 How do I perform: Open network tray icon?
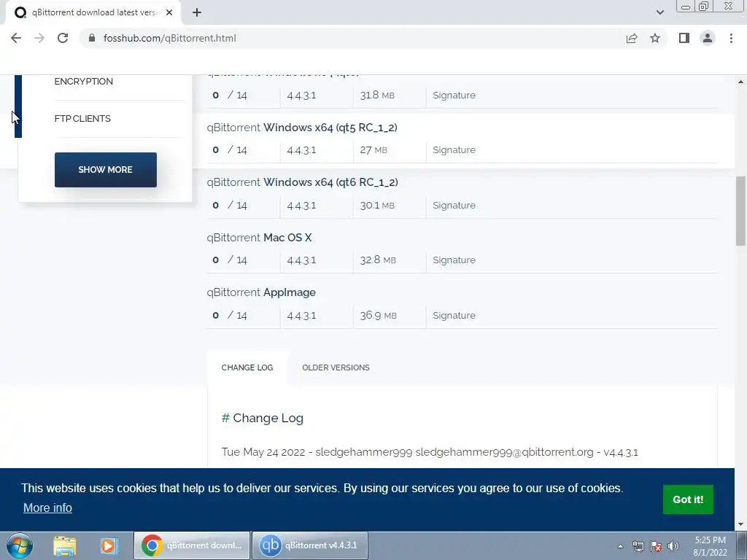click(x=638, y=546)
